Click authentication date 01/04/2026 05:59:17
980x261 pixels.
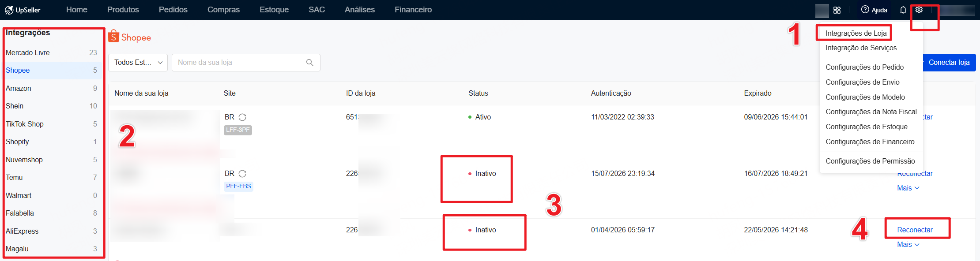click(622, 230)
